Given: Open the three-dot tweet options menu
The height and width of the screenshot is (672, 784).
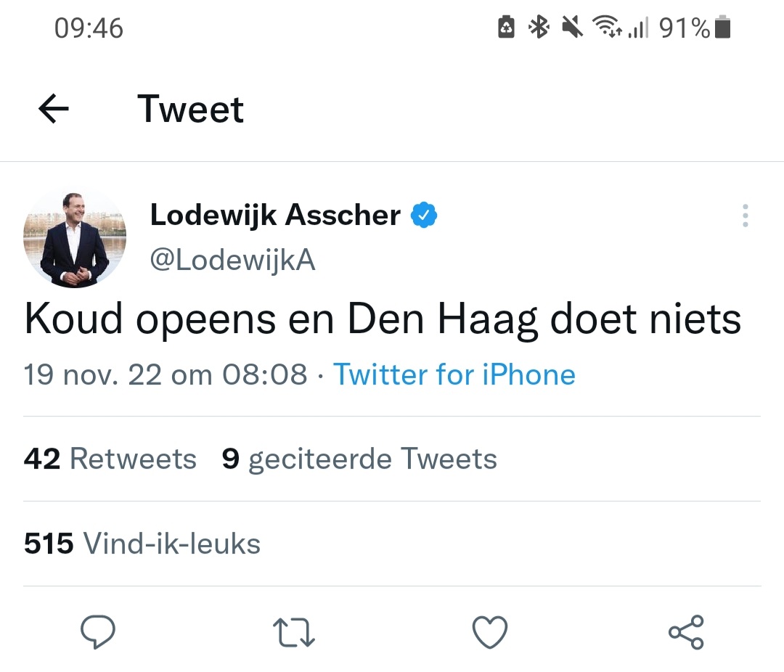Looking at the screenshot, I should click(745, 216).
